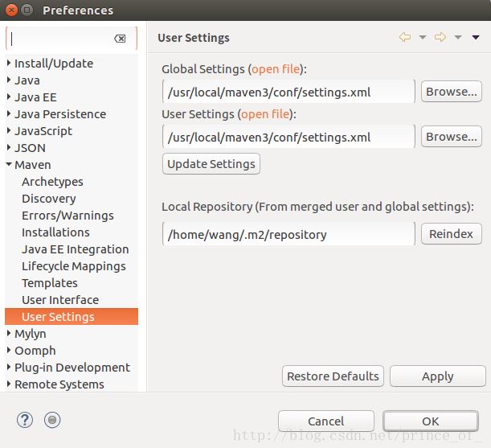Expand the Install/Update category

pos(9,64)
